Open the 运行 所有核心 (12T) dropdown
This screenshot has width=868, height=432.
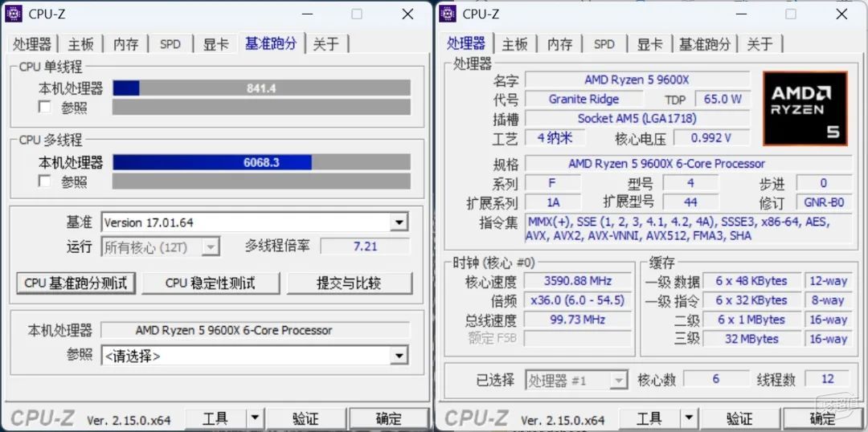211,247
